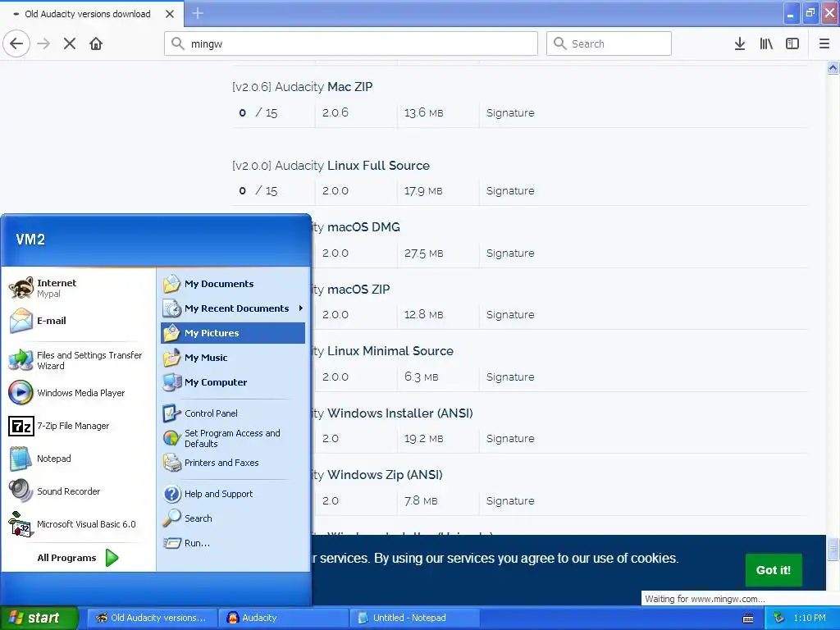
Task: Open a new tab with plus button
Action: 198,13
